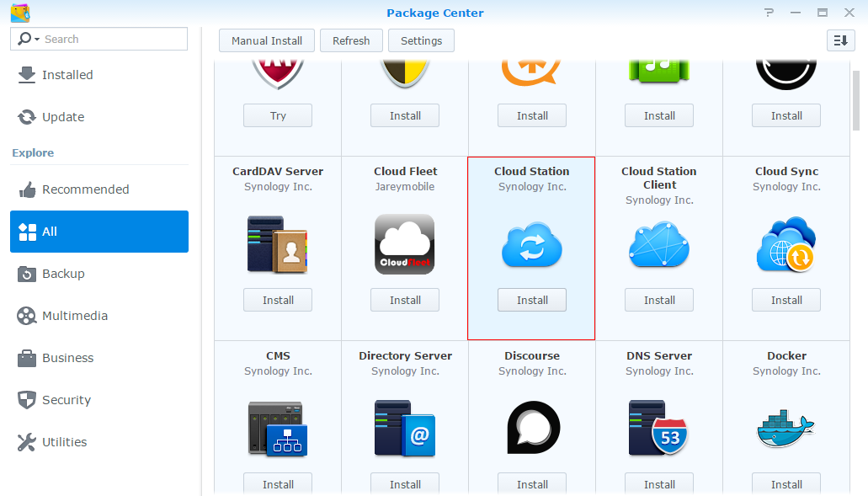Click the DNS Server title text

click(x=659, y=356)
